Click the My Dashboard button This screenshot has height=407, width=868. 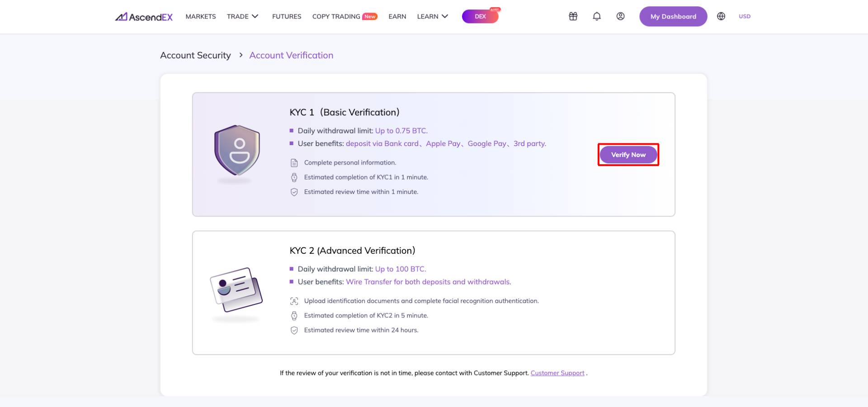673,16
